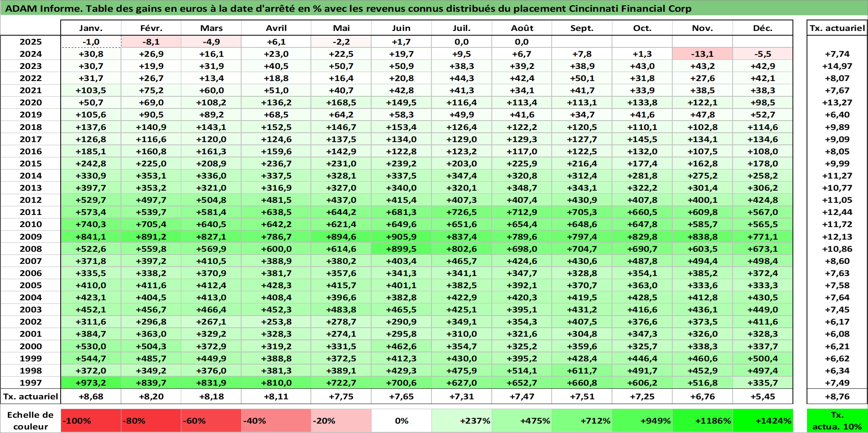This screenshot has width=868, height=433.
Task: Click the 'Mai' column header
Action: point(341,28)
